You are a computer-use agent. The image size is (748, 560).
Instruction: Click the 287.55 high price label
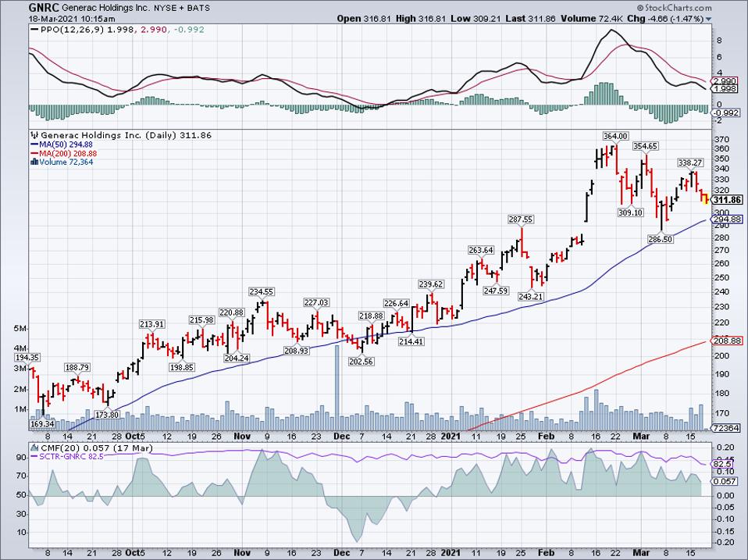521,219
